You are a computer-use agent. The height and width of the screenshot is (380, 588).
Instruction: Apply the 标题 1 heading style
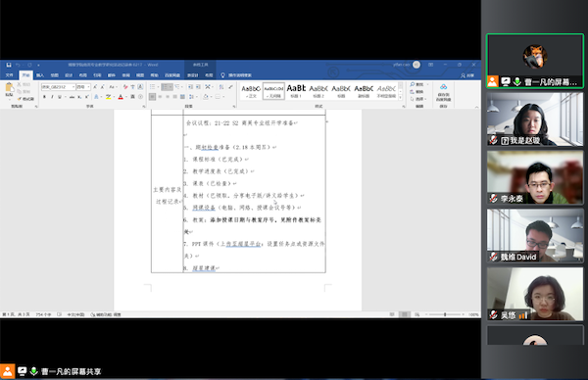(296, 91)
